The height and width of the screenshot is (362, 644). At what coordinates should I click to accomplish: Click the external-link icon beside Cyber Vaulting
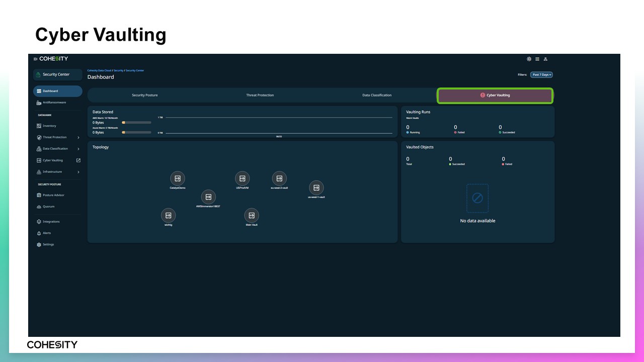pos(78,160)
